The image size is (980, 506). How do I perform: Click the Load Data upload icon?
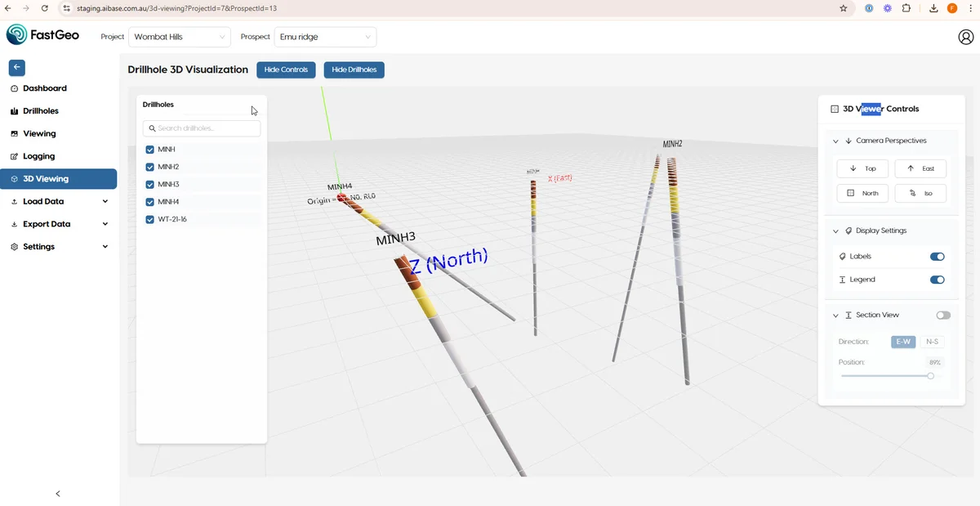pos(14,201)
